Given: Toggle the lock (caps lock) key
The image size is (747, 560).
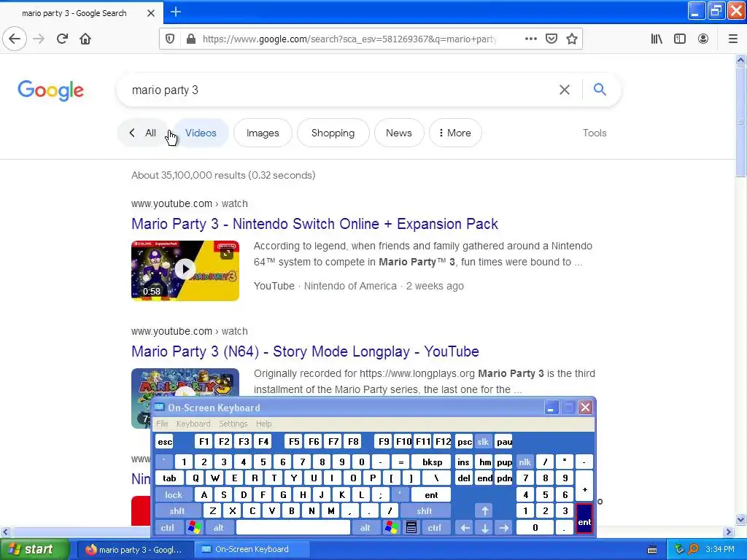Looking at the screenshot, I should tap(174, 495).
